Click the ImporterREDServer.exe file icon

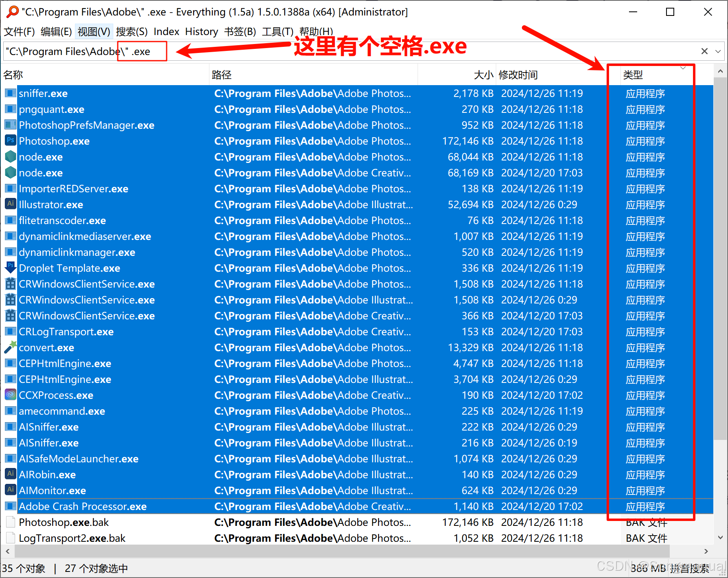click(x=11, y=189)
